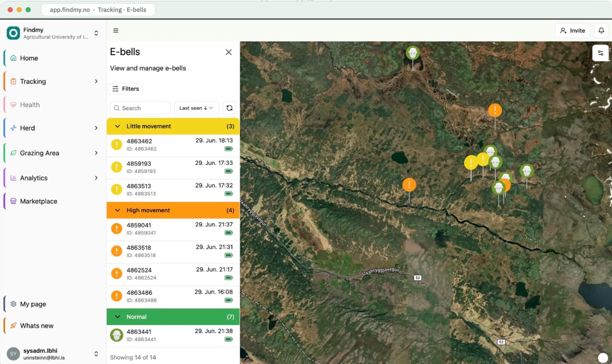Click sheep icon for e-bell 4863441
The width and height of the screenshot is (612, 364).
117,335
